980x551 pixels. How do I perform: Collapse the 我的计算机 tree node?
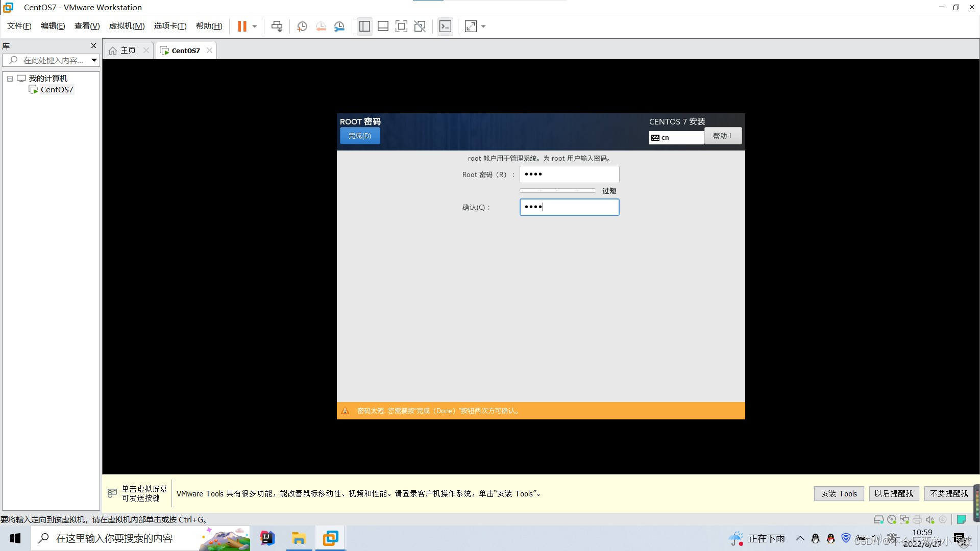coord(10,79)
